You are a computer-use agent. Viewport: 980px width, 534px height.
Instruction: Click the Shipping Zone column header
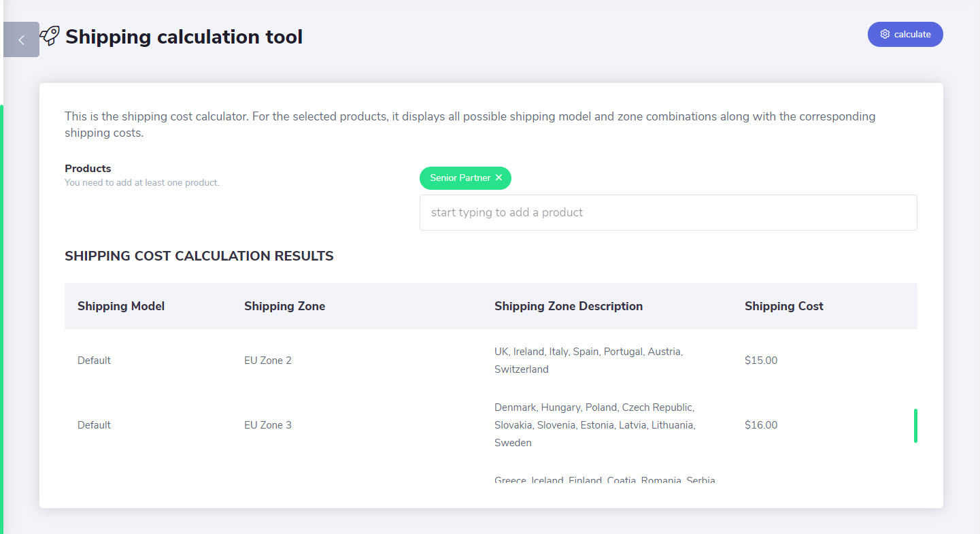coord(284,306)
